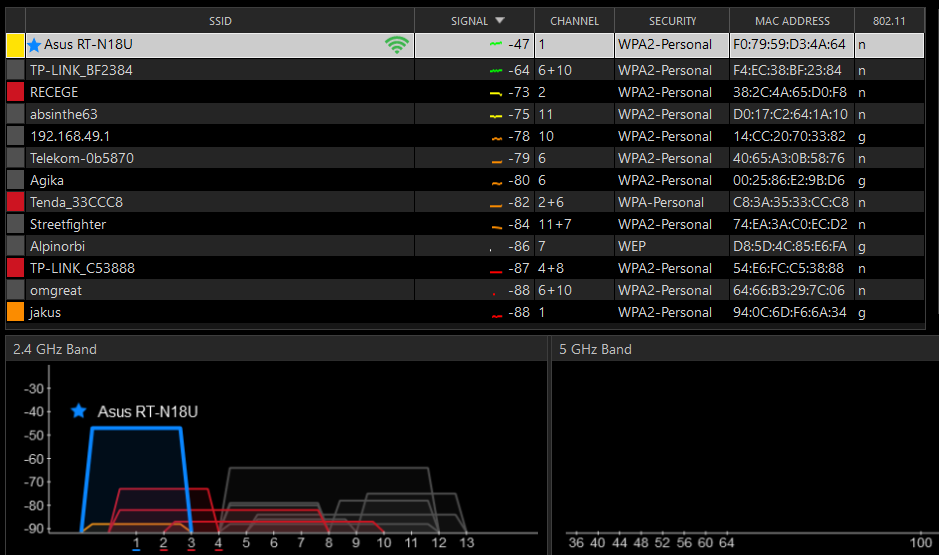
Task: Click the blue star icon beside Asus RT-N18U row
Action: tap(34, 45)
